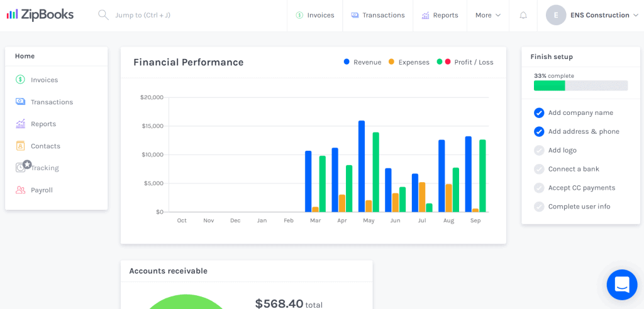Screen dimensions: 644x309
Task: Check the Complete user info step
Action: tap(539, 207)
